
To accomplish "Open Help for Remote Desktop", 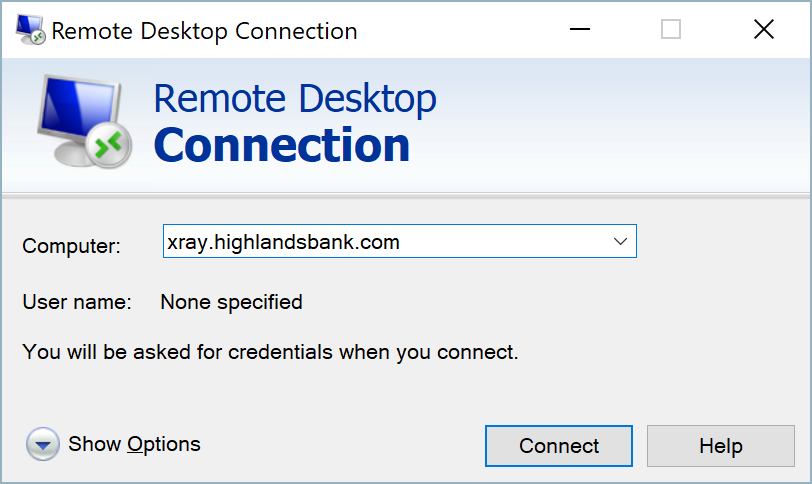I will tap(720, 446).
